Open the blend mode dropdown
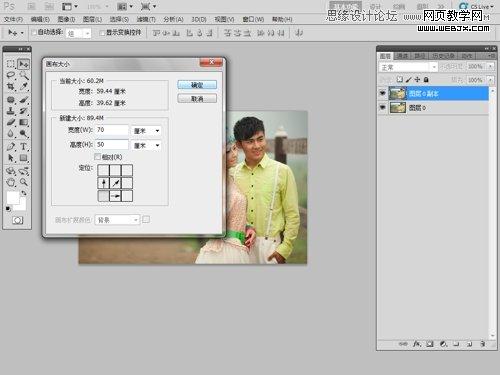 click(408, 67)
